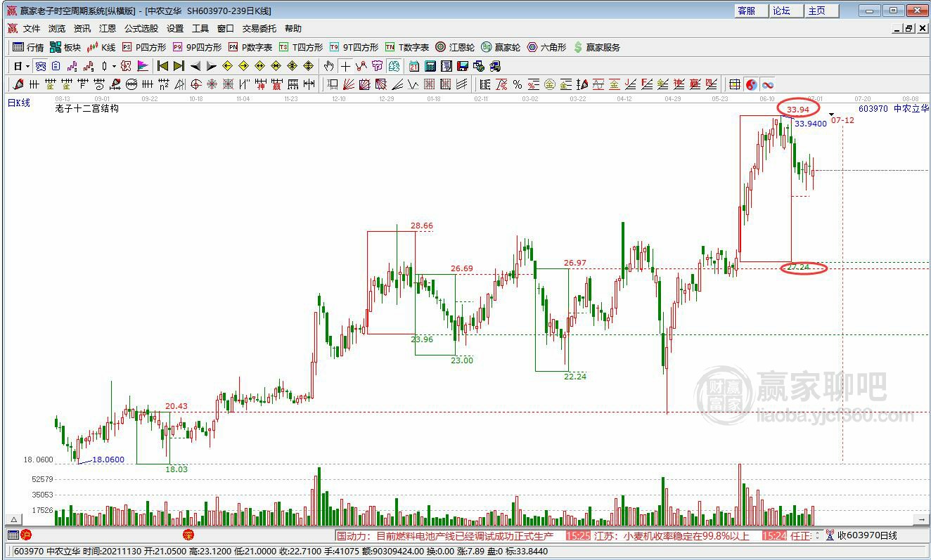This screenshot has width=931, height=560.
Task: Open the 国动力 fuel cell news ticker
Action: click(x=445, y=535)
